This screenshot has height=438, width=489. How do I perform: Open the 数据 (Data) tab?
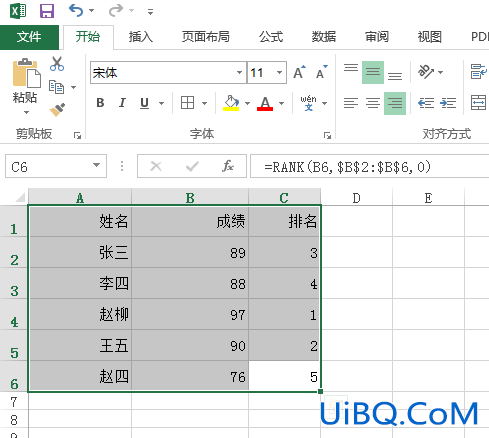tap(323, 37)
